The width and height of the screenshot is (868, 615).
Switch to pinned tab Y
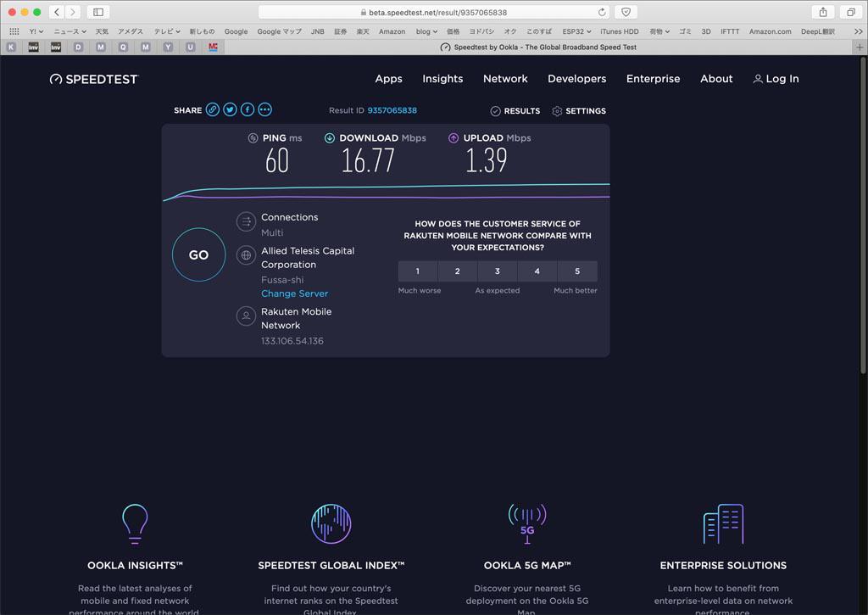(168, 48)
